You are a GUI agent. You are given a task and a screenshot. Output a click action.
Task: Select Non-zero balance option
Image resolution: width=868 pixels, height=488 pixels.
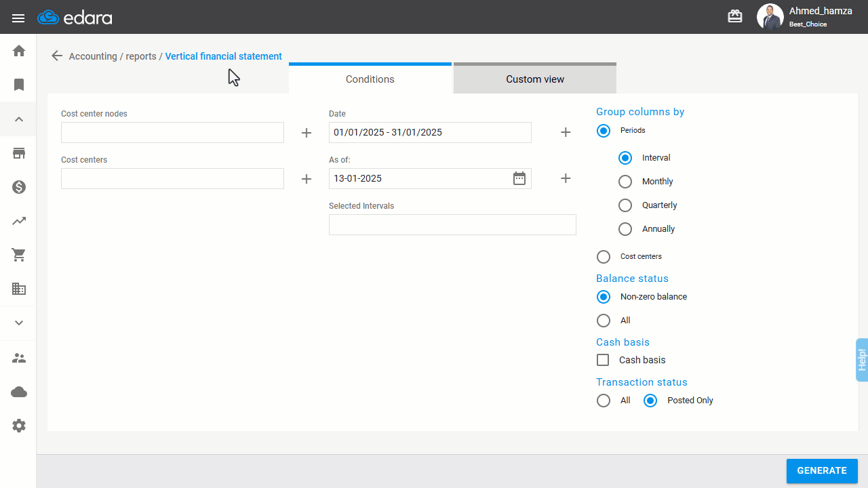pyautogui.click(x=604, y=297)
